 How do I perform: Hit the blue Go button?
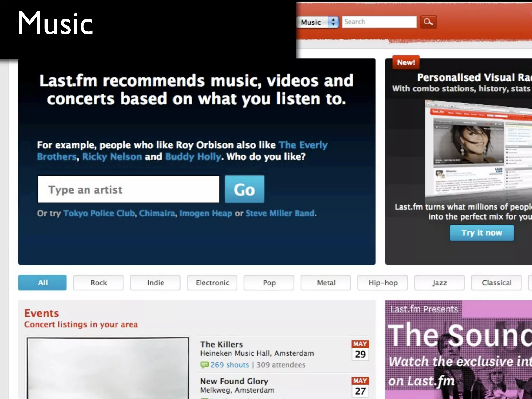pyautogui.click(x=244, y=189)
